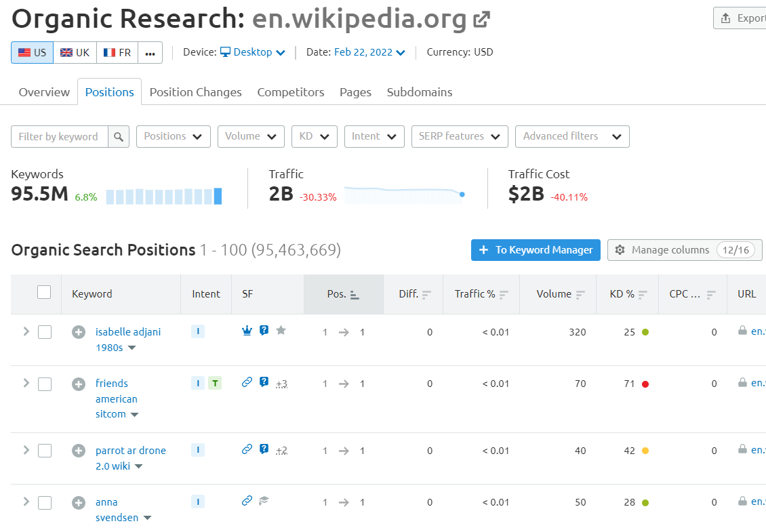Click the featured snippet crown icon for isabelle adjani
Image resolution: width=766 pixels, height=532 pixels.
tap(247, 331)
